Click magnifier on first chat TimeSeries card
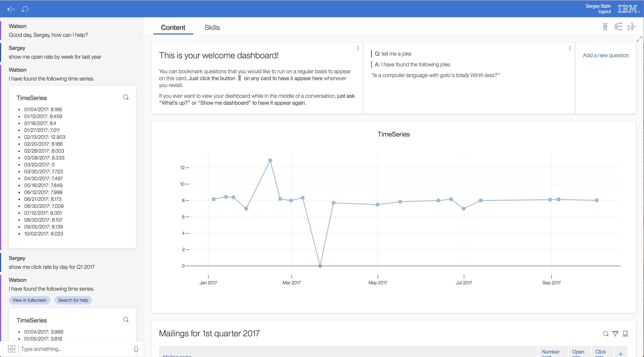This screenshot has height=357, width=644. pos(126,97)
